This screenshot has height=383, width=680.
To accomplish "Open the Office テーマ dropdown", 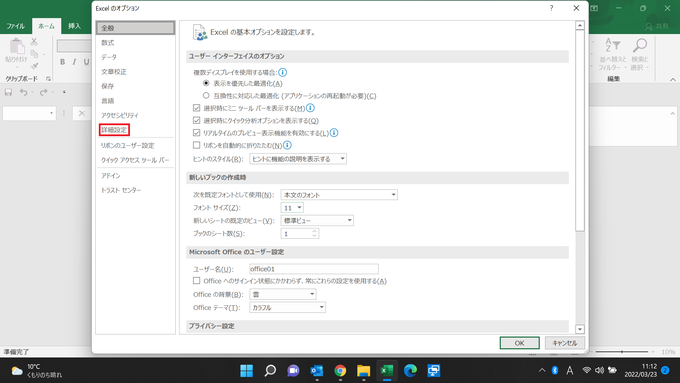I will (x=288, y=307).
